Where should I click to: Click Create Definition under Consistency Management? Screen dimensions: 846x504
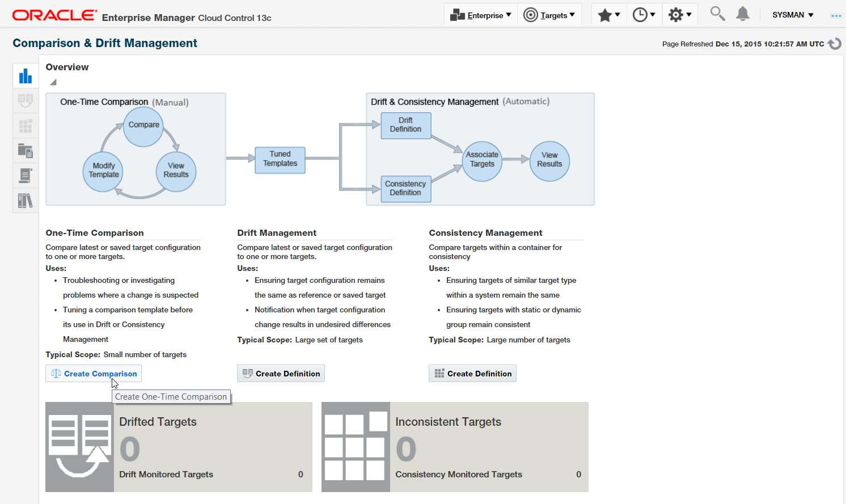click(x=472, y=374)
